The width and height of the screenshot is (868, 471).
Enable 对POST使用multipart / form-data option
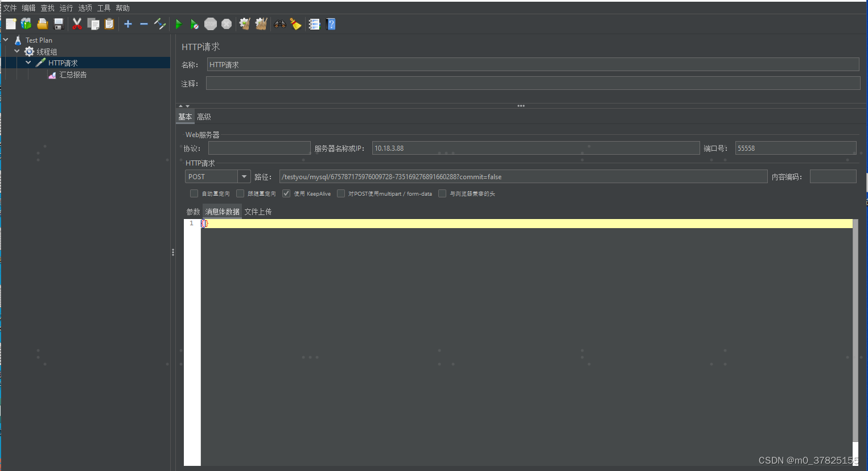pos(340,193)
